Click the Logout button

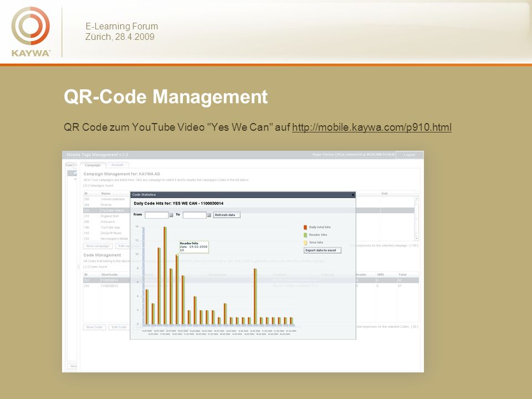click(x=410, y=155)
